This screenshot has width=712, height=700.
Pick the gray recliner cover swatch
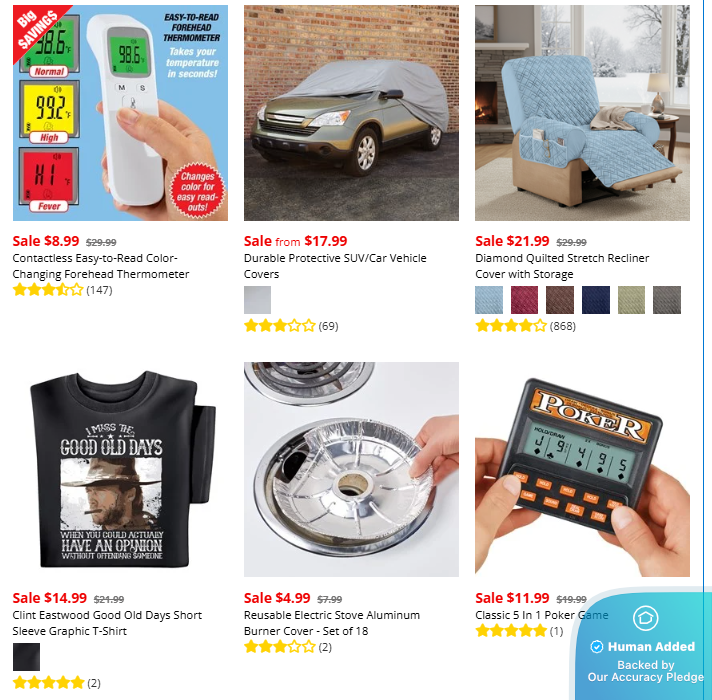point(667,300)
